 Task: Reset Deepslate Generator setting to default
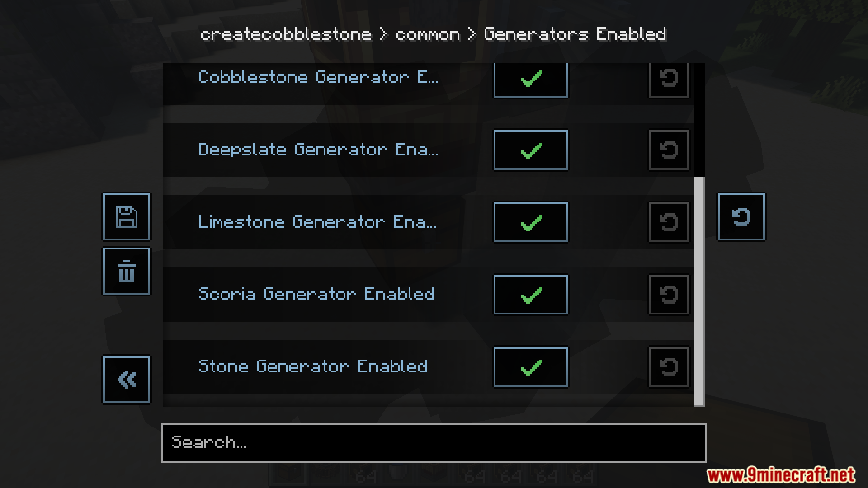[x=669, y=150]
